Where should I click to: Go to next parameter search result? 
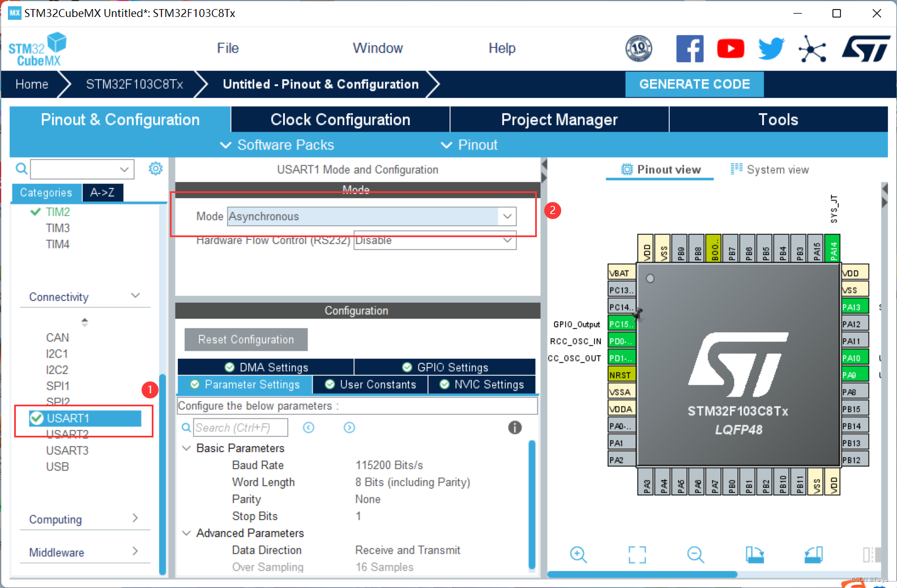[349, 427]
